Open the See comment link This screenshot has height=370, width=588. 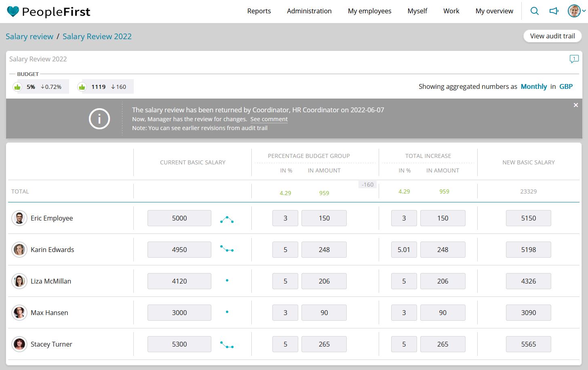(269, 119)
